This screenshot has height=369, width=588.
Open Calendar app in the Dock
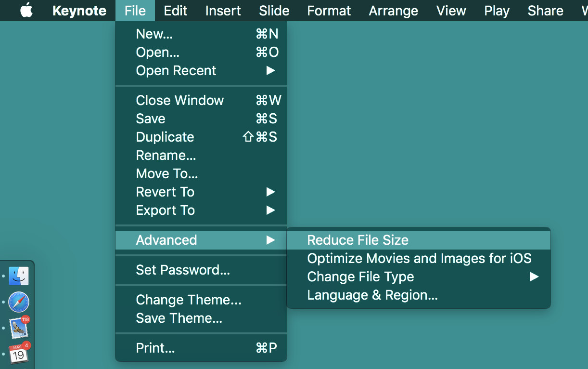click(x=19, y=354)
